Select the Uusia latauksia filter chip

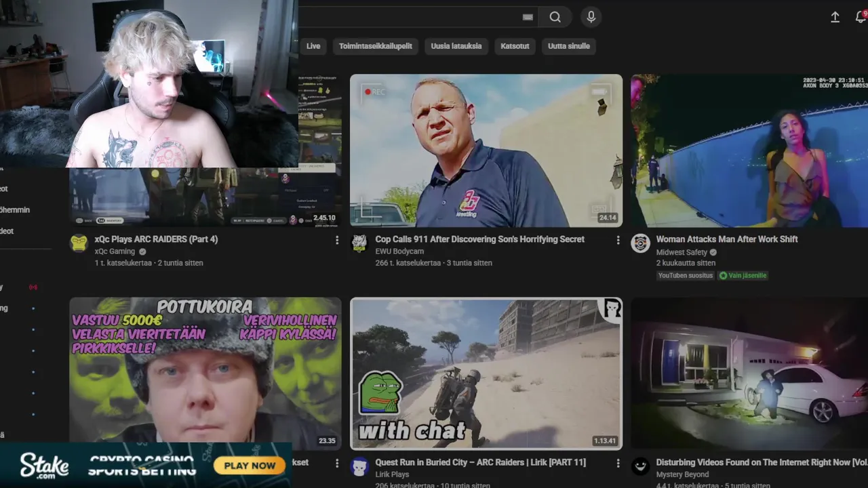[456, 46]
